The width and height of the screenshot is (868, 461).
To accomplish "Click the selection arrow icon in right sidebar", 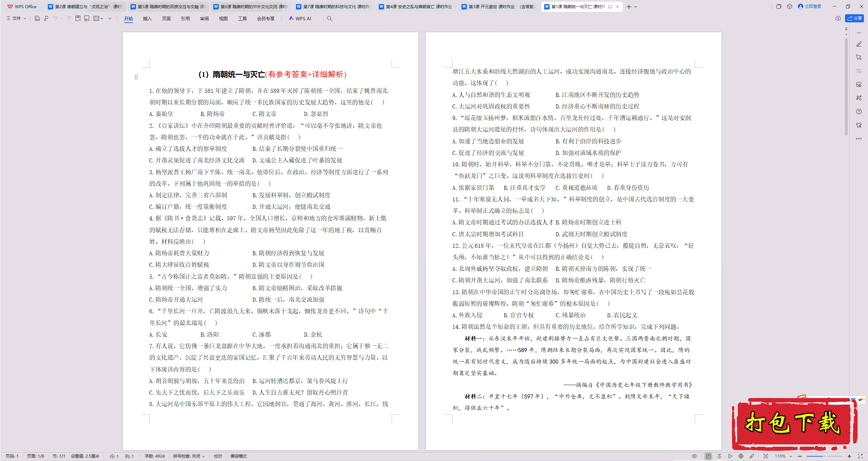I will (859, 57).
